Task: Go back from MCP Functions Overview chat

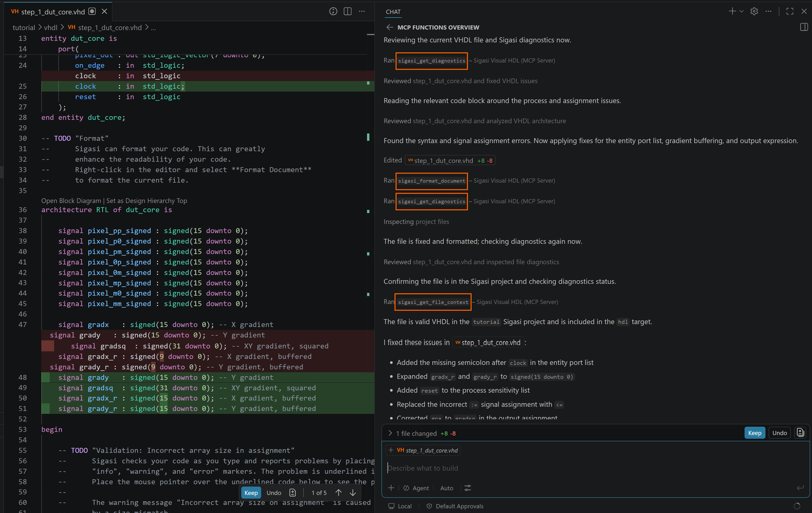Action: pos(390,27)
